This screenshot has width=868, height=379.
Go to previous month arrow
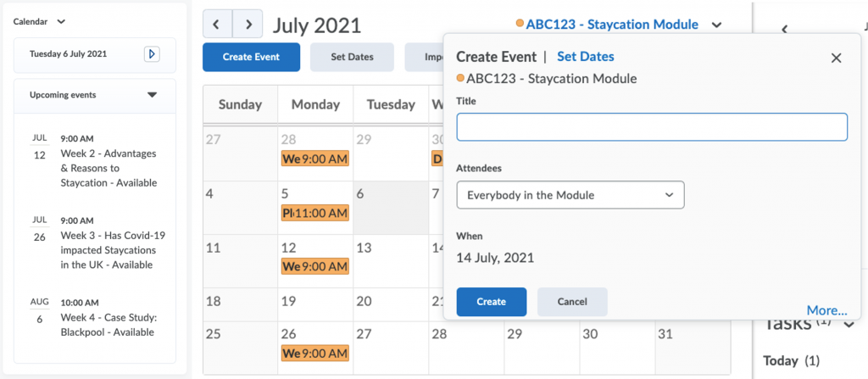click(x=217, y=25)
